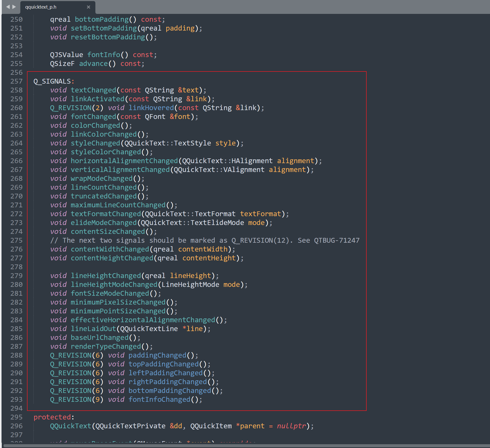Click Q_REVISION(9) macro text

point(76,400)
